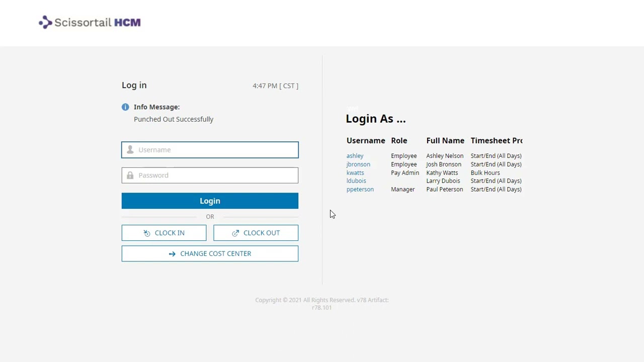
Task: Log in as ppeterson
Action: coord(360,190)
